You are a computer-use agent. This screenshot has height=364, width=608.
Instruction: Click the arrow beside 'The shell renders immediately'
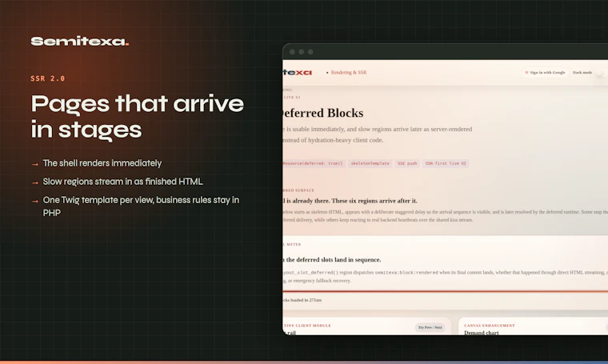[35, 164]
